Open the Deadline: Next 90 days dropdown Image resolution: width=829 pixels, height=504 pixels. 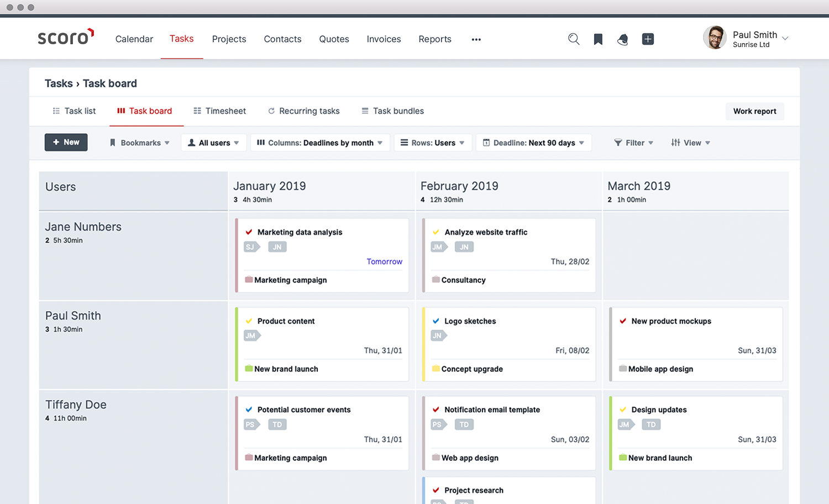534,143
